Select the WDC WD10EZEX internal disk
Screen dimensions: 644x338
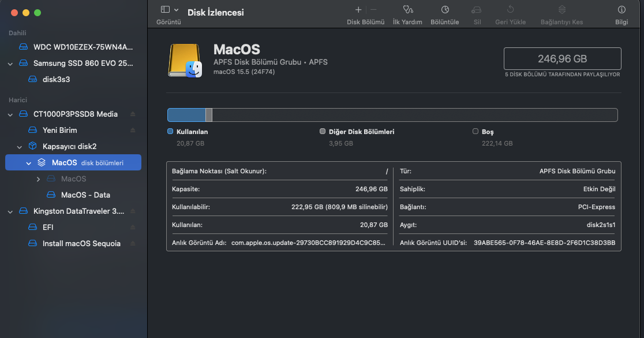pyautogui.click(x=83, y=47)
